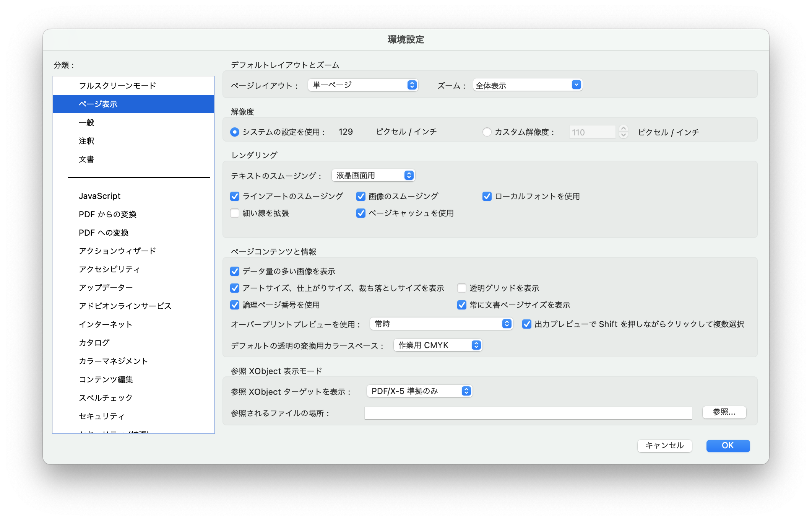Open the テキストのスムージング dropdown
Screen dimensions: 812x521
pyautogui.click(x=373, y=175)
